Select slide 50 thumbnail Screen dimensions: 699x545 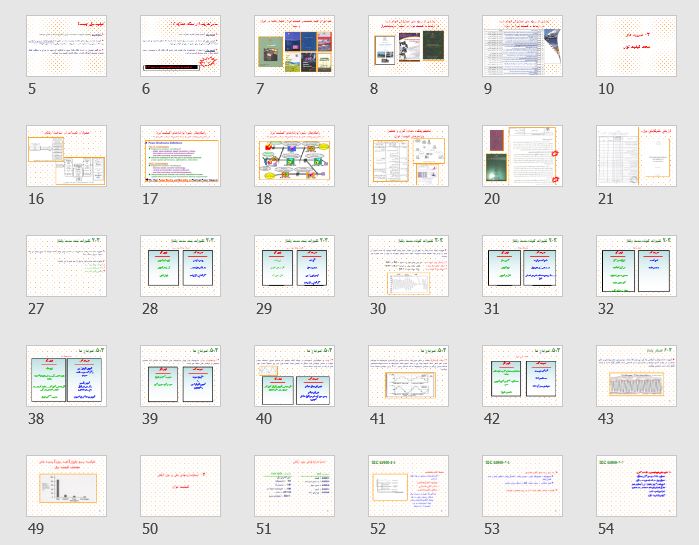click(180, 486)
